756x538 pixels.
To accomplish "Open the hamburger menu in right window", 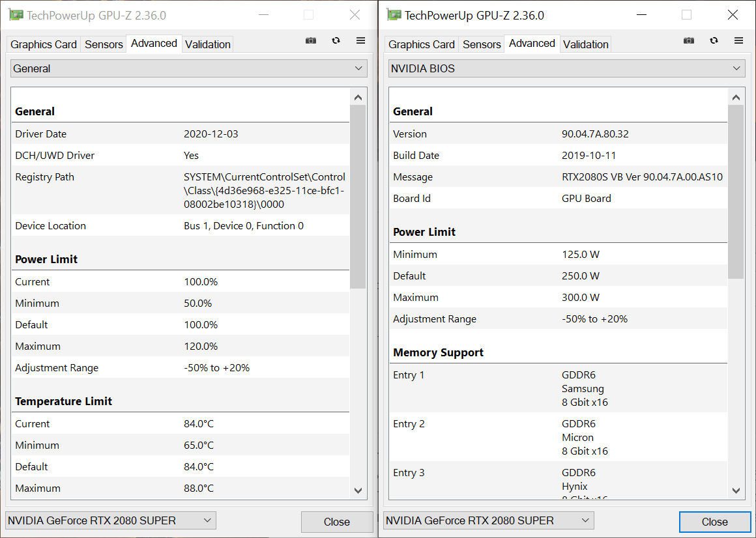I will point(738,40).
